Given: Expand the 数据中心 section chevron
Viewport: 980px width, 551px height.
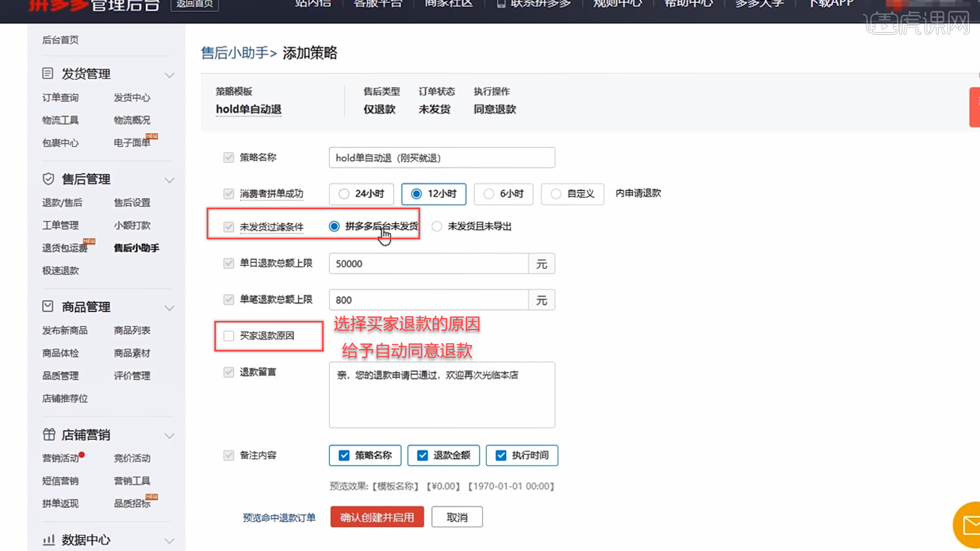Looking at the screenshot, I should [x=169, y=541].
